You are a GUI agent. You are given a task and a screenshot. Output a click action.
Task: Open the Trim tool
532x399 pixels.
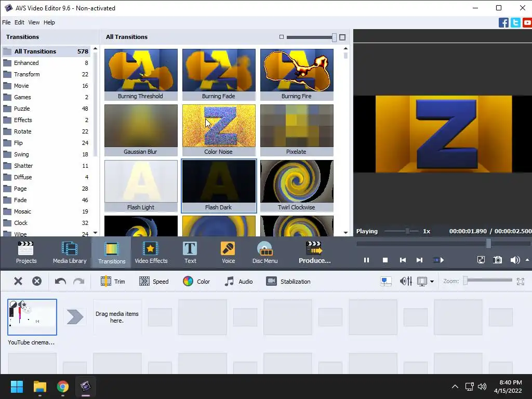pos(113,281)
